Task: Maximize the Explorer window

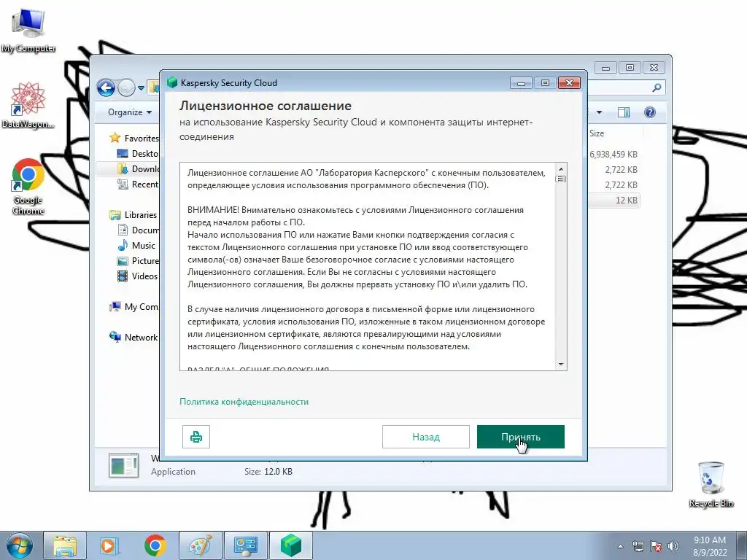Action: pyautogui.click(x=630, y=68)
